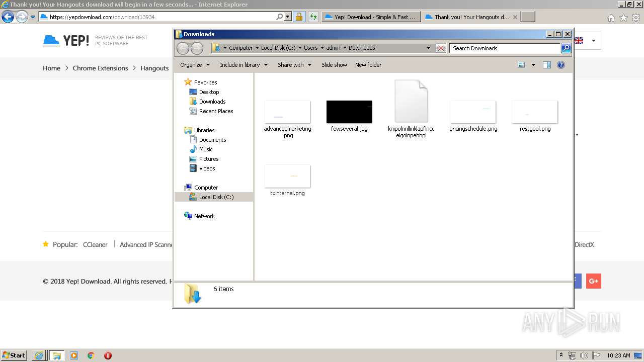Select restgoal.png file

[535, 112]
